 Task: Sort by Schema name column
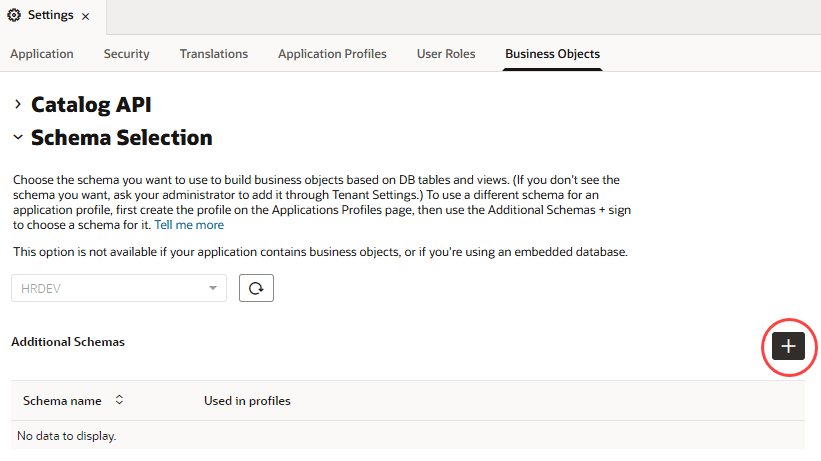tap(119, 400)
